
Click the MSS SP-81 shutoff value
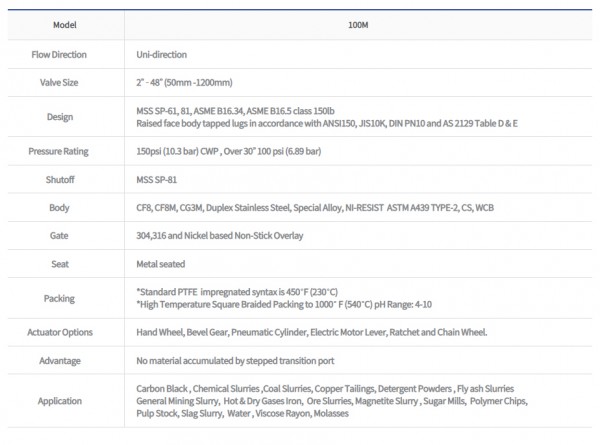(x=160, y=180)
